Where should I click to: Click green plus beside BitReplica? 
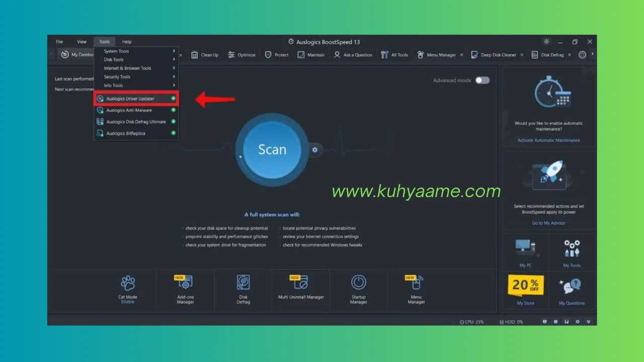coord(173,133)
